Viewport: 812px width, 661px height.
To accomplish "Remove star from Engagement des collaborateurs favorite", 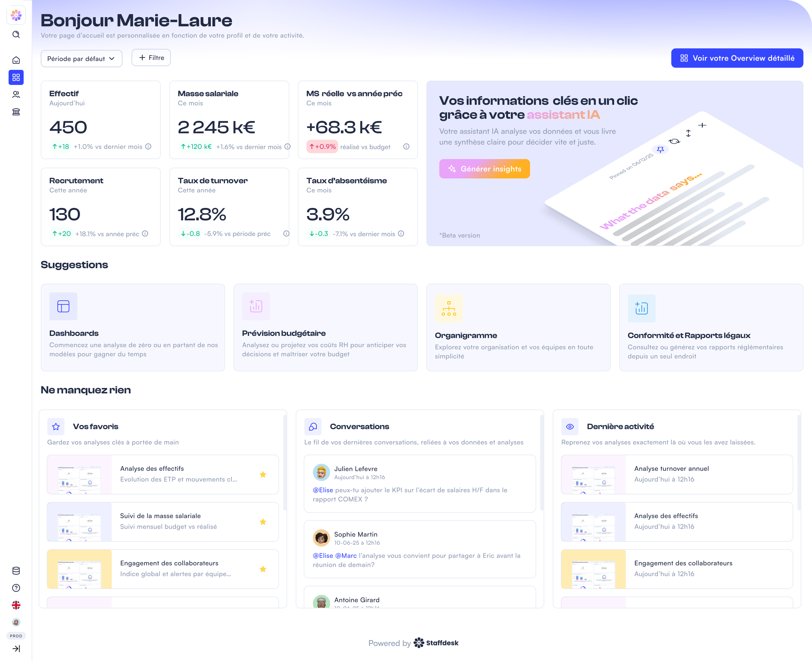I will [x=263, y=569].
